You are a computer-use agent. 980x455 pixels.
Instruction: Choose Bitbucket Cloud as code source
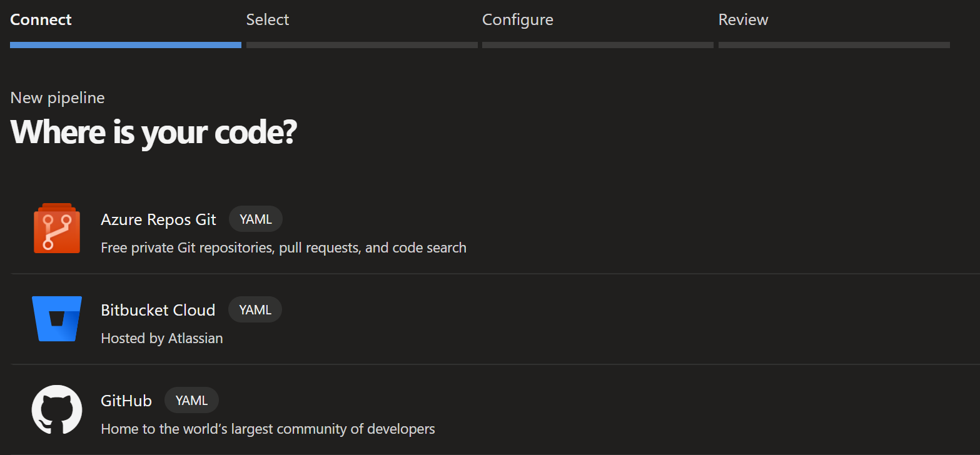coord(495,319)
